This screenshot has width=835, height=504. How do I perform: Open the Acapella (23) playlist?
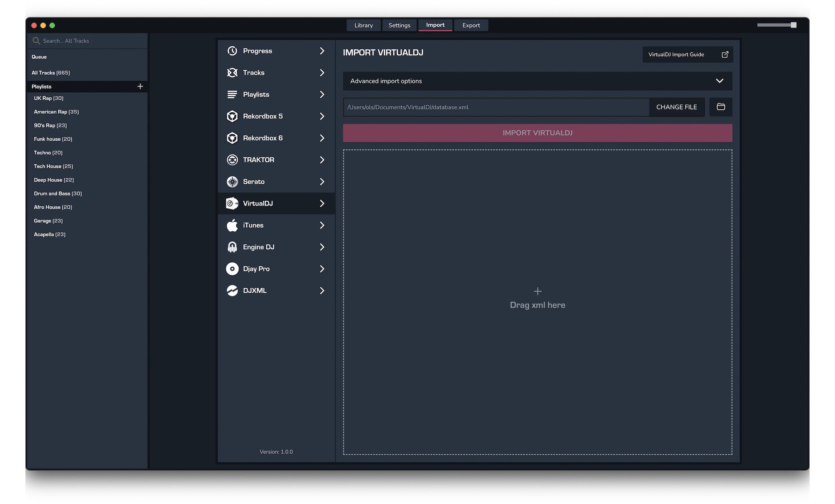pyautogui.click(x=50, y=234)
